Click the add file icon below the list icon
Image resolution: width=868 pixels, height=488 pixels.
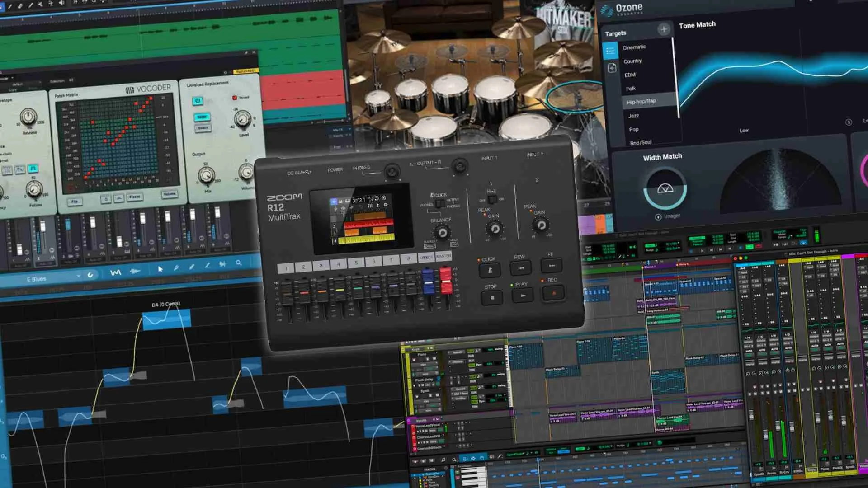tap(612, 68)
